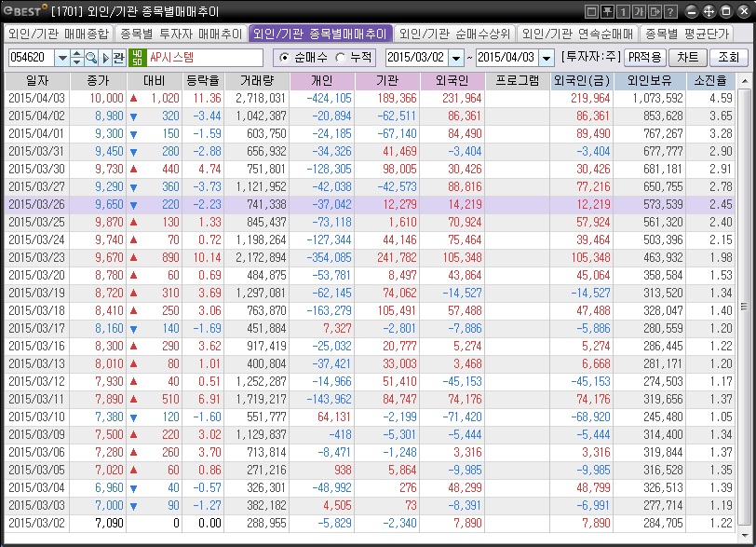Click the 외국인 column header
The image size is (756, 547).
(452, 80)
